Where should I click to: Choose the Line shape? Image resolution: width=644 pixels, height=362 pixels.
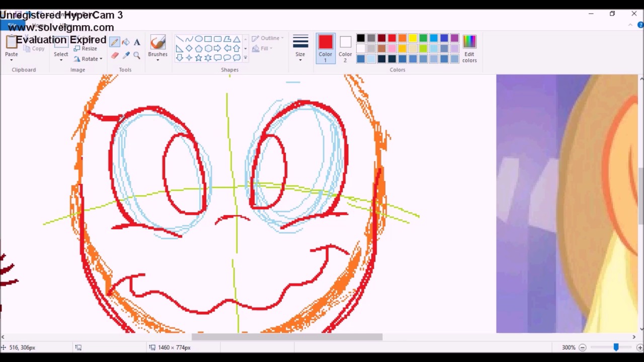(180, 39)
